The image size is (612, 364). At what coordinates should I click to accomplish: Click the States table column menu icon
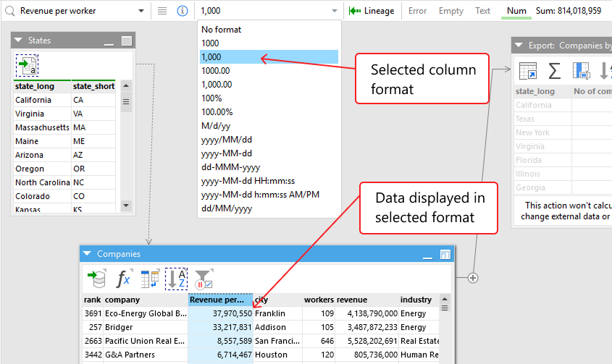tap(126, 101)
